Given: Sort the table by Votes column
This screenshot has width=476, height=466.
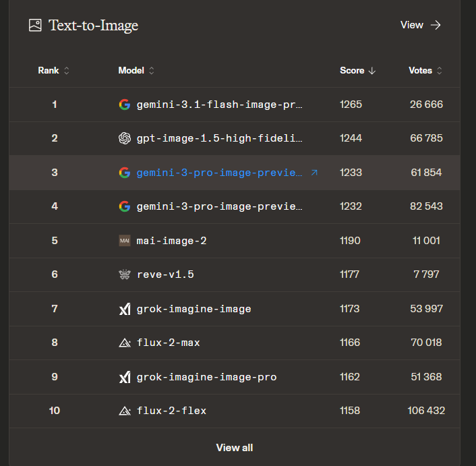Looking at the screenshot, I should (425, 70).
